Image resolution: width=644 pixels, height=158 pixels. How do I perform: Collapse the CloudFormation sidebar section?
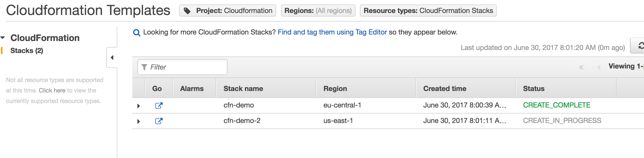click(3, 38)
